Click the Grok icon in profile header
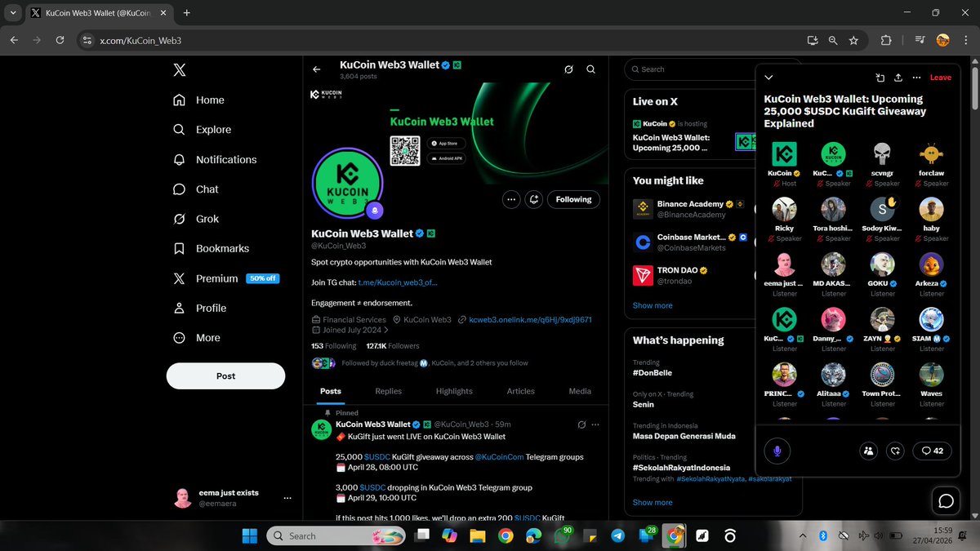 point(569,69)
